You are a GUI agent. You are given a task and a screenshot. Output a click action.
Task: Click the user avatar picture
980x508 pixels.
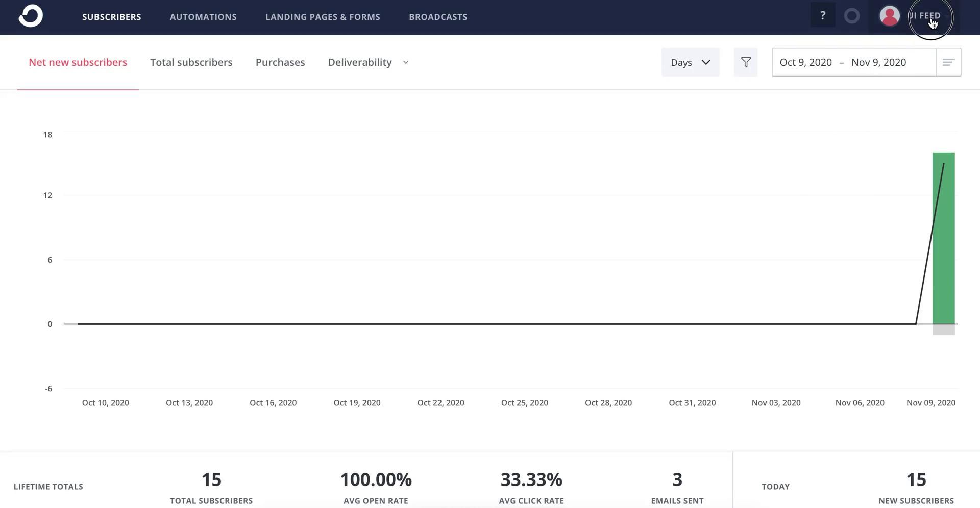[x=889, y=16]
